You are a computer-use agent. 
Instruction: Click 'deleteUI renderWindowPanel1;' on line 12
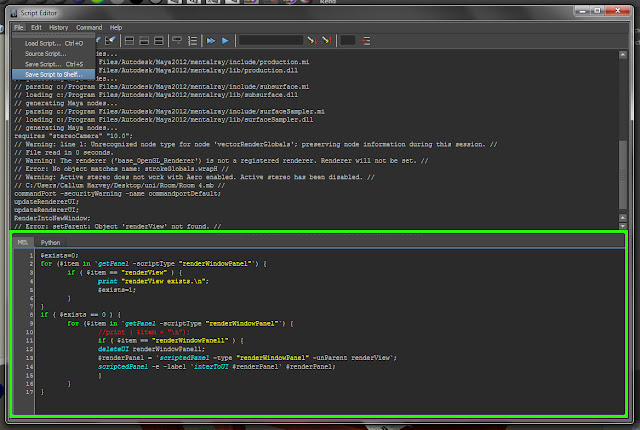tap(151, 349)
